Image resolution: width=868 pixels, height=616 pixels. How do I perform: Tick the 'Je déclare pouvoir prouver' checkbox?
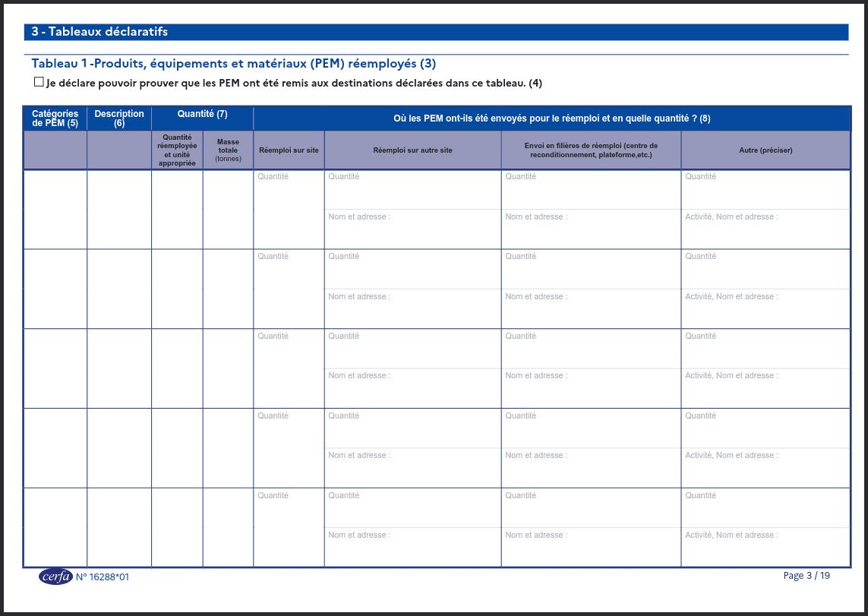39,82
